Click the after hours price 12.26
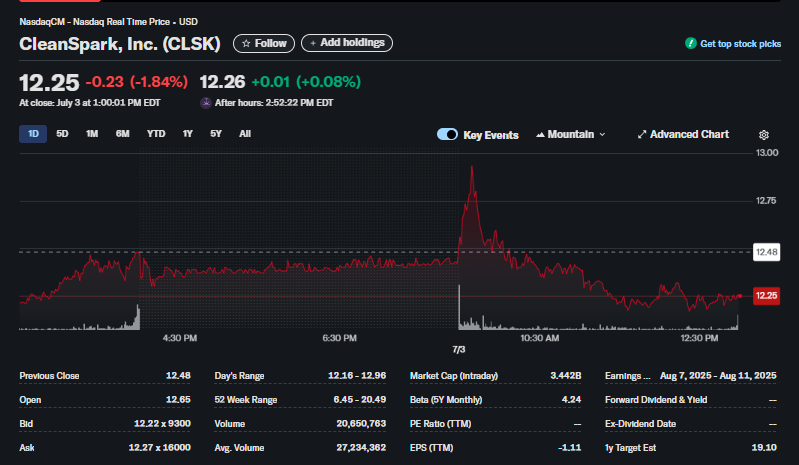 pyautogui.click(x=222, y=82)
